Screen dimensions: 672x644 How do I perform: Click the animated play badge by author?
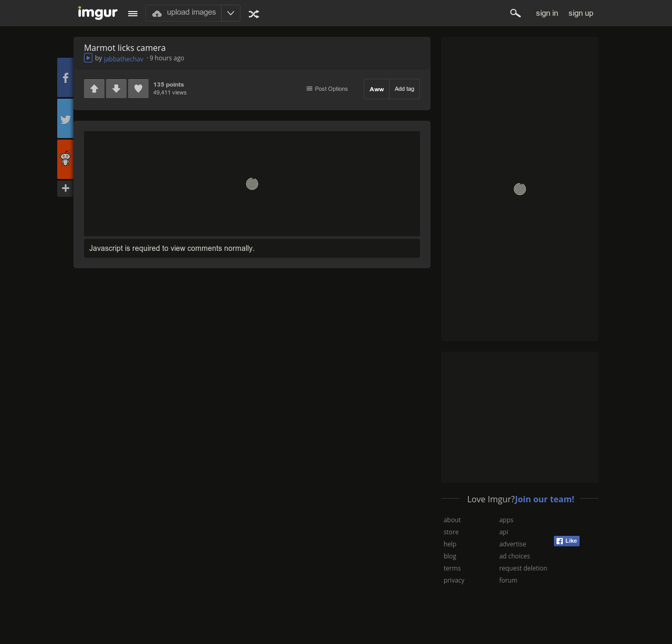tap(88, 58)
